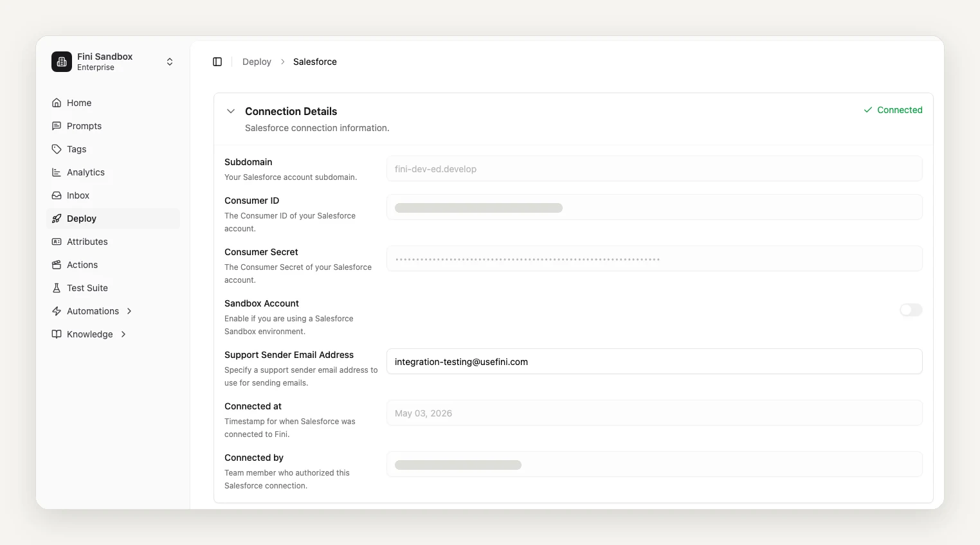This screenshot has height=545, width=980.
Task: Click "Salesforce connection information." subtitle
Action: 317,128
